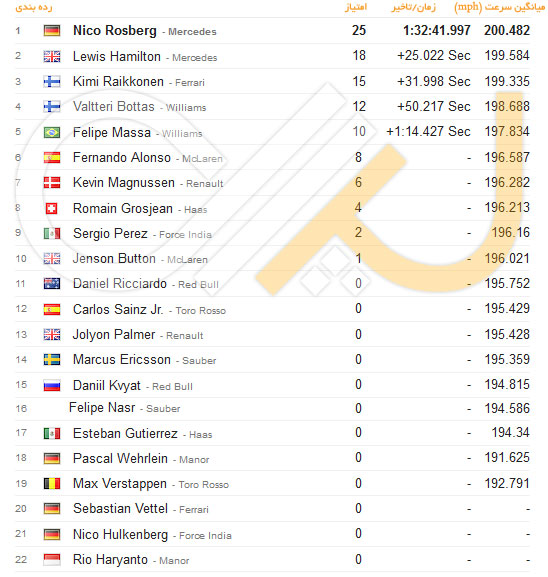Select the average speed (mph) column header
Screen dimensions: 548x577
tap(500, 7)
